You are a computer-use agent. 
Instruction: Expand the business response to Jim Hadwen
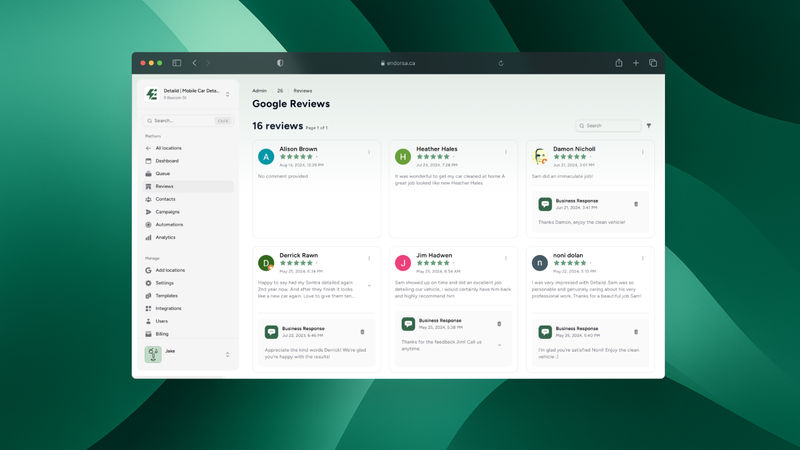click(499, 345)
